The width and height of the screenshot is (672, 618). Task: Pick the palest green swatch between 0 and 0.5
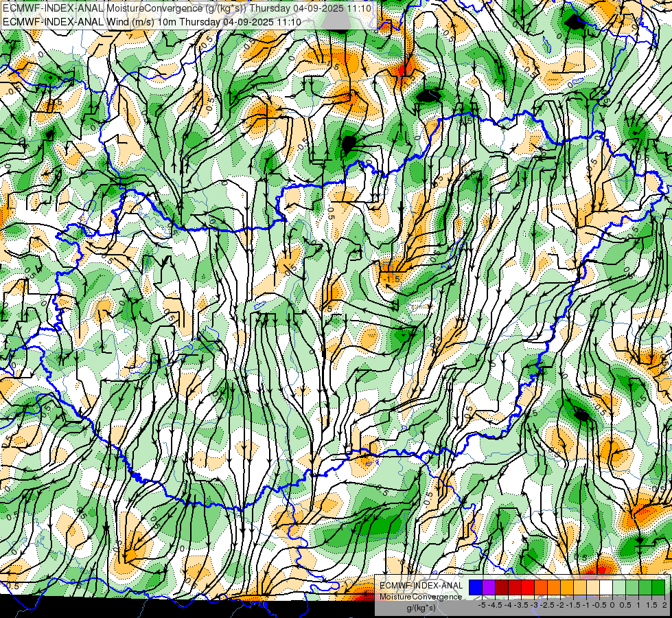619,588
